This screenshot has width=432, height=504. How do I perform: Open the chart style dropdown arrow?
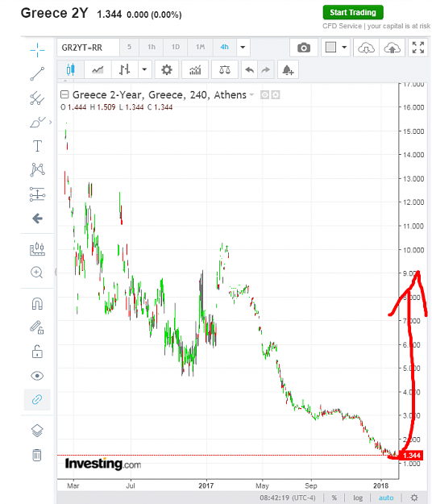click(144, 69)
